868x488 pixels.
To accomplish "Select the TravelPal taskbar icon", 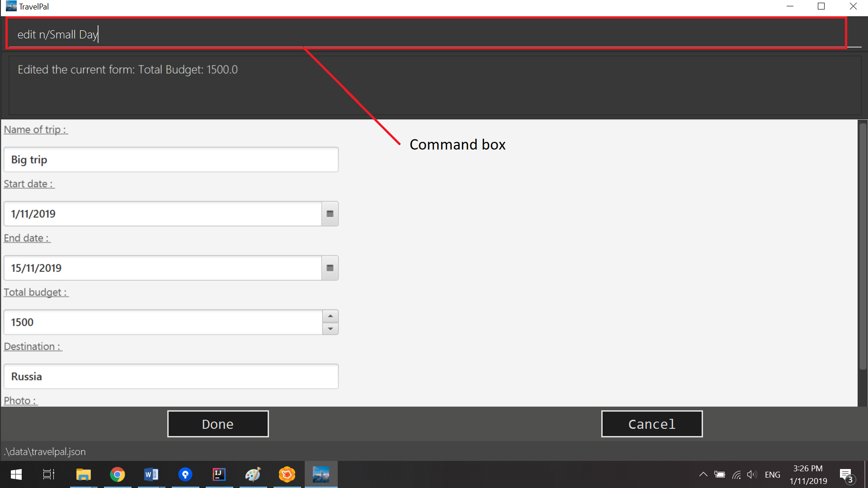I will tap(321, 474).
